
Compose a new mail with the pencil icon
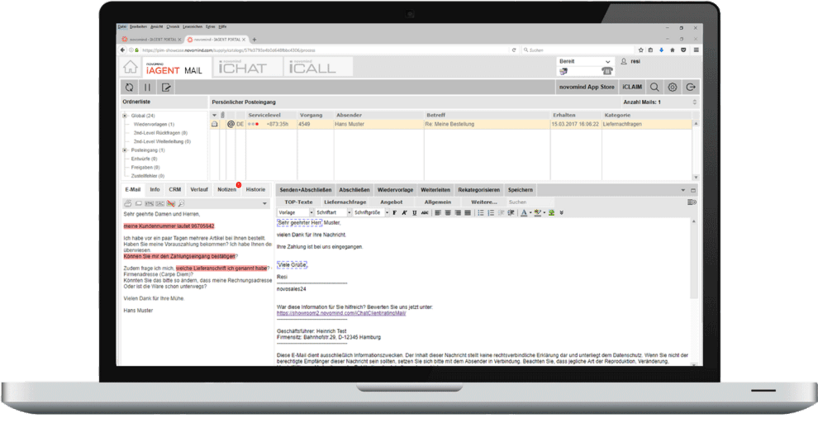tap(166, 87)
